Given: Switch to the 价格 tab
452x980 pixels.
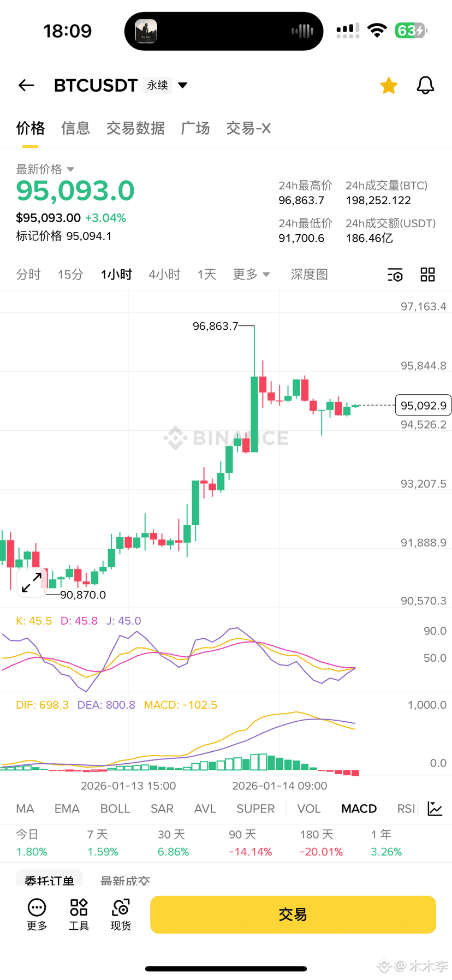Looking at the screenshot, I should coord(30,128).
